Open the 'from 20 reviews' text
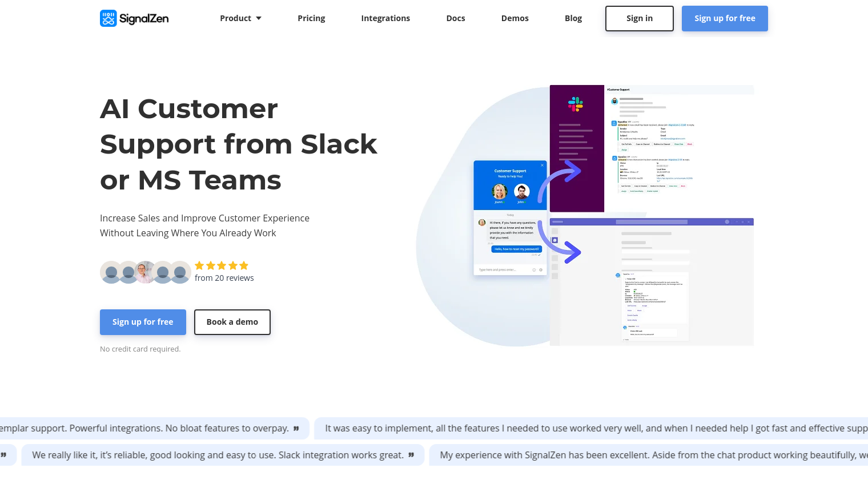Image resolution: width=868 pixels, height=488 pixels. point(224,278)
